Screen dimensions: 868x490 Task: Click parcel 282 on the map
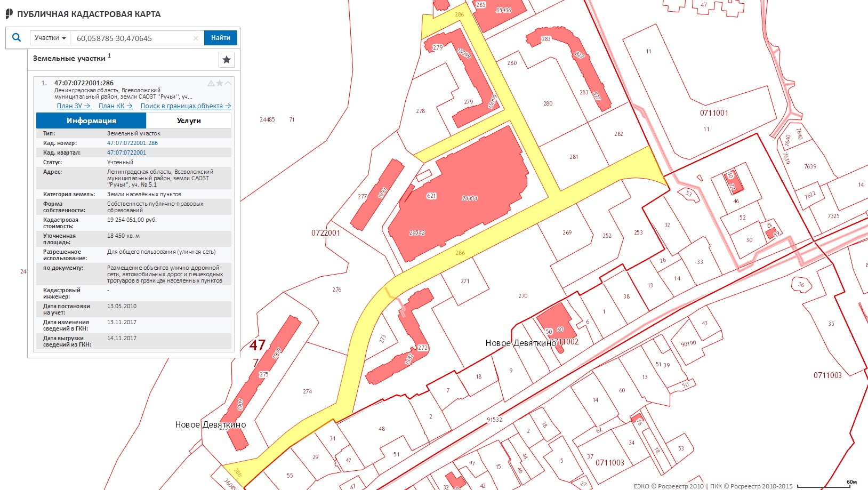(x=618, y=134)
